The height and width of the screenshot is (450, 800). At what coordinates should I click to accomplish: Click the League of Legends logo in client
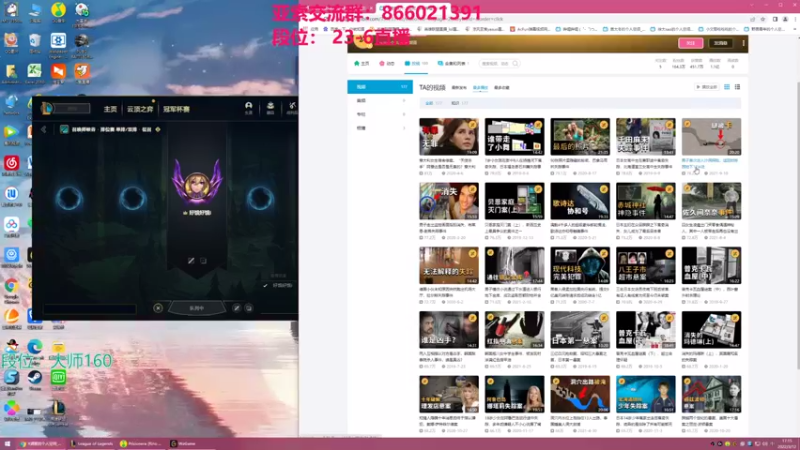(47, 108)
